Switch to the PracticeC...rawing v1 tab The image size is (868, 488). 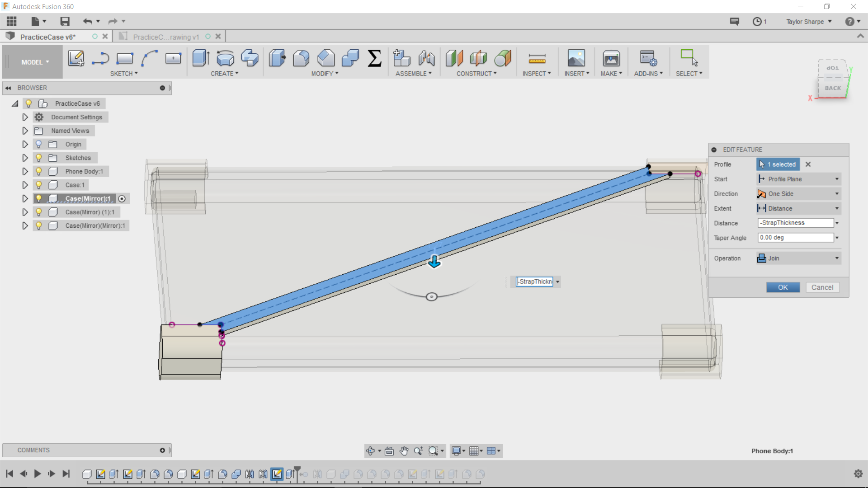165,37
